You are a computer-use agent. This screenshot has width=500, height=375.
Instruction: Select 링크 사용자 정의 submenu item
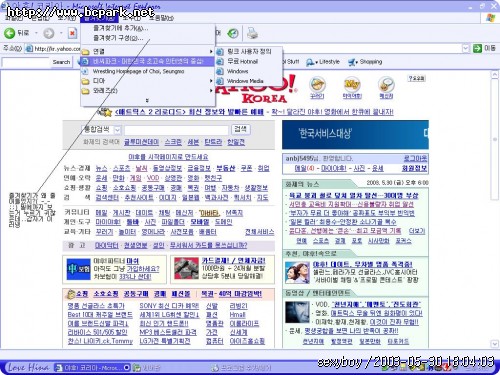click(249, 51)
